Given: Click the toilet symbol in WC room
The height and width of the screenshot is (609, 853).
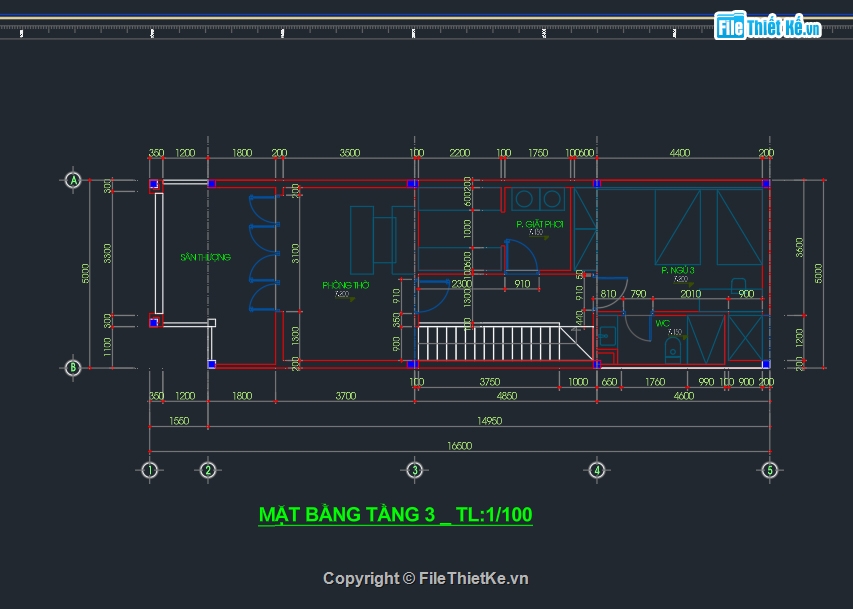Looking at the screenshot, I should tap(673, 347).
